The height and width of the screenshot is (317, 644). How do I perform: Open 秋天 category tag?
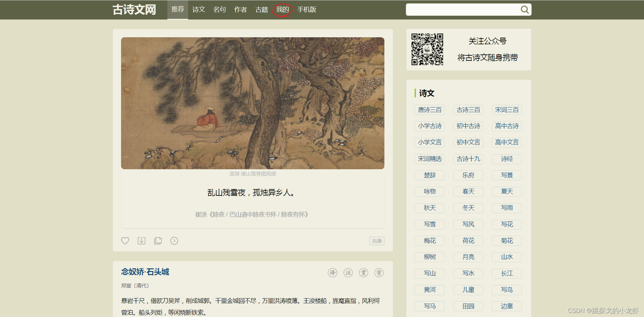[x=430, y=208]
